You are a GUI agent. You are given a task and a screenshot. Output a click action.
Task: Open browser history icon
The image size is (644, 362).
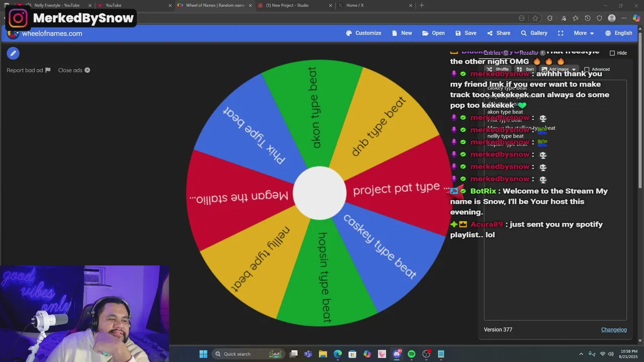click(x=587, y=18)
